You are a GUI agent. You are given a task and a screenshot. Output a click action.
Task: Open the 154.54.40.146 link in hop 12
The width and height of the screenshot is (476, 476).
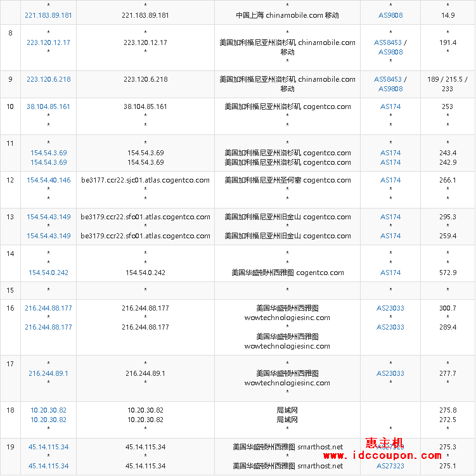[x=48, y=180]
